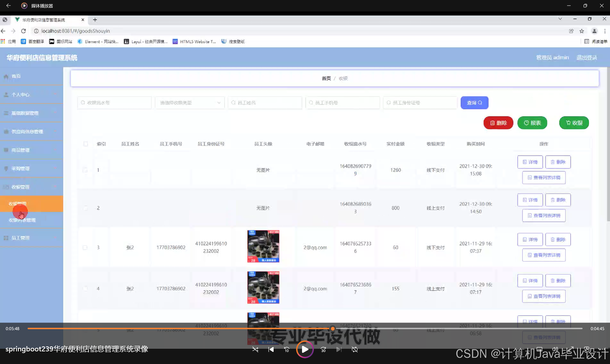
Task: Open a new browser tab
Action: point(95,20)
